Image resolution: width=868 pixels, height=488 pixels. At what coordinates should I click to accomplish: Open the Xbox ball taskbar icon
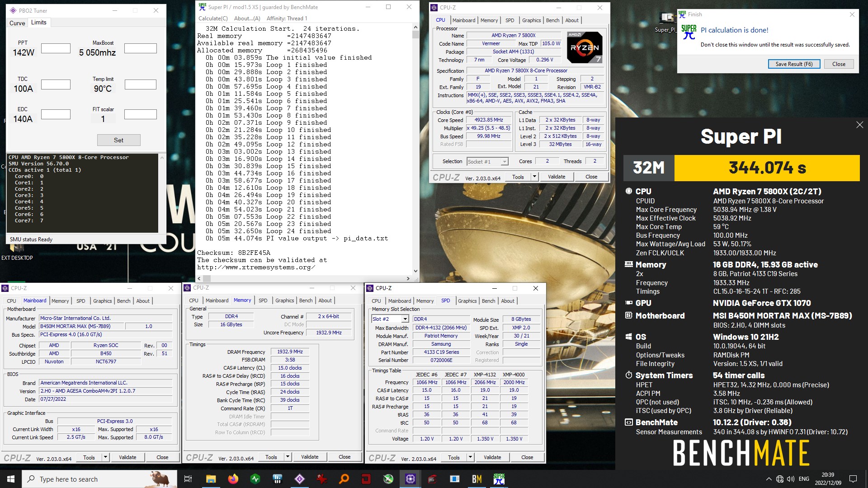point(388,479)
